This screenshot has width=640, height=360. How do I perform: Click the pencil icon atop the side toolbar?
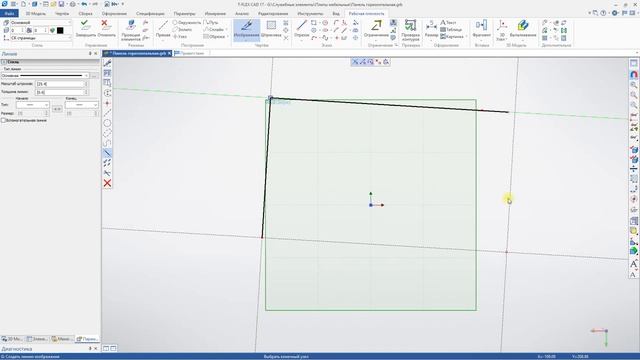(107, 63)
